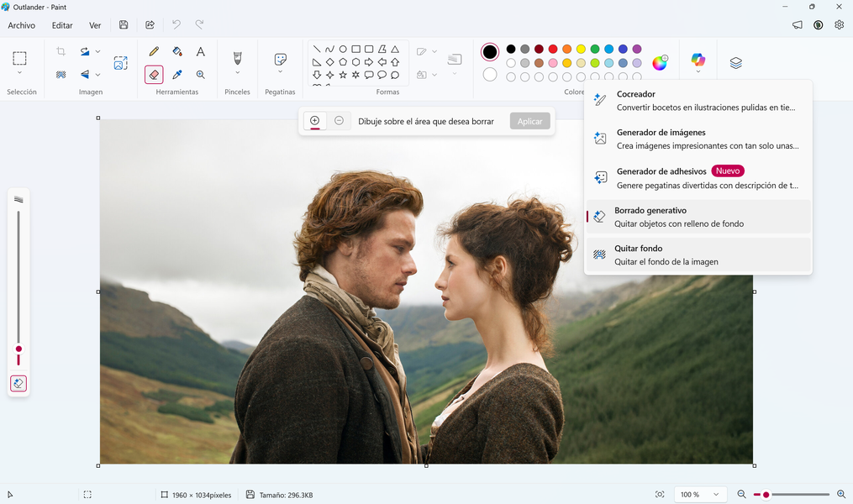Click the feedback megaphone icon
Screen dimensions: 853x504
click(797, 25)
